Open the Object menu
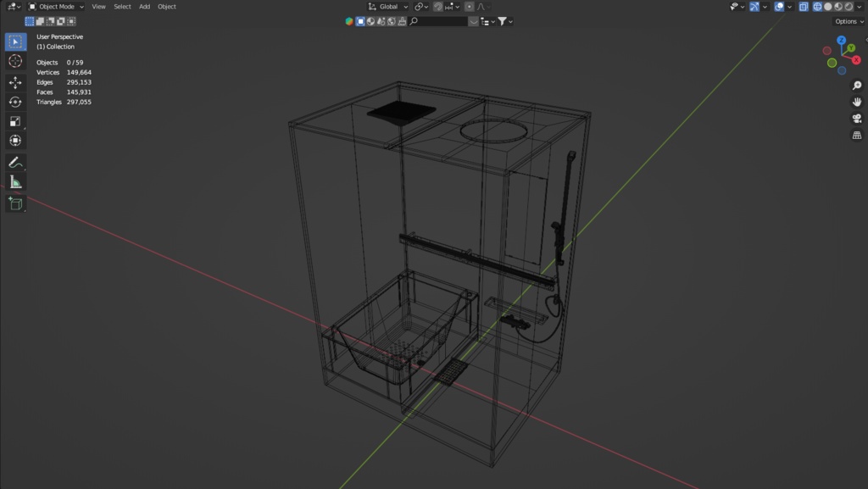 [167, 7]
